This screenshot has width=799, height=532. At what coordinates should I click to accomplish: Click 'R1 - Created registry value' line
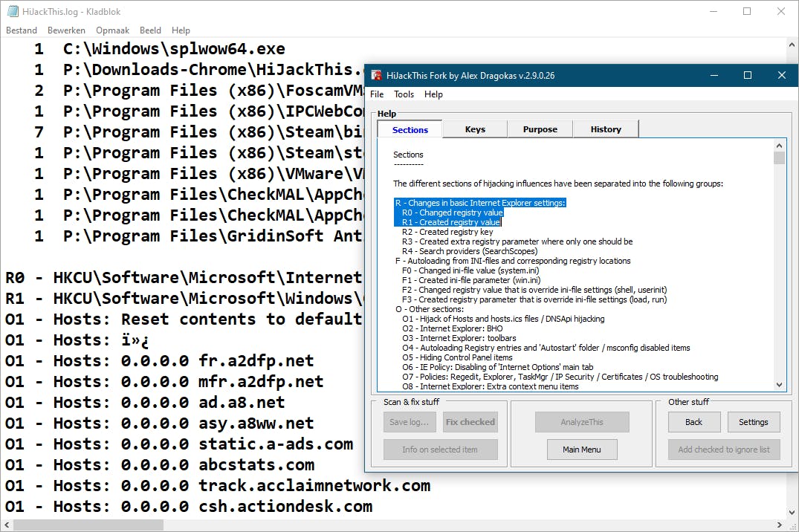tap(451, 222)
